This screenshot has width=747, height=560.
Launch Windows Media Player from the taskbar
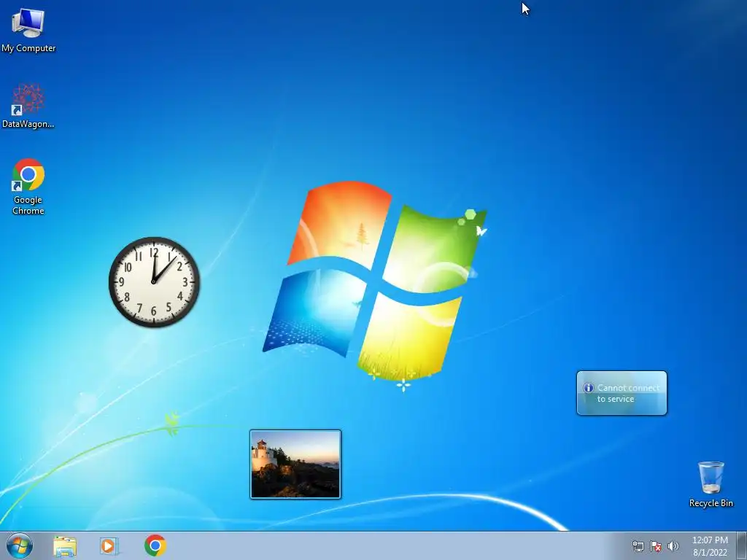[109, 545]
